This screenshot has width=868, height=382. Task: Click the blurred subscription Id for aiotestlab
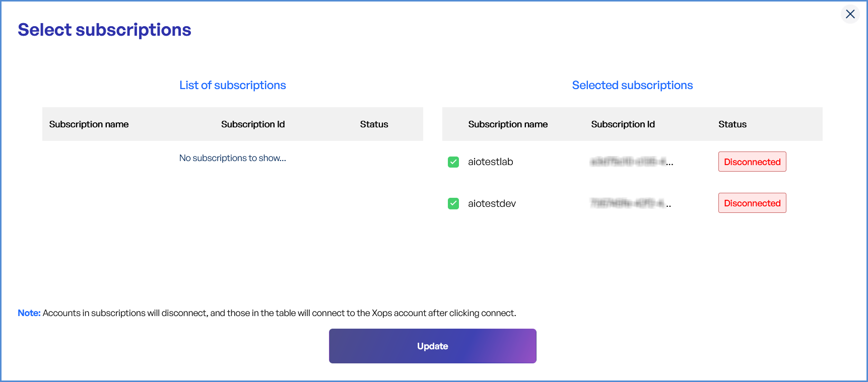coord(631,162)
